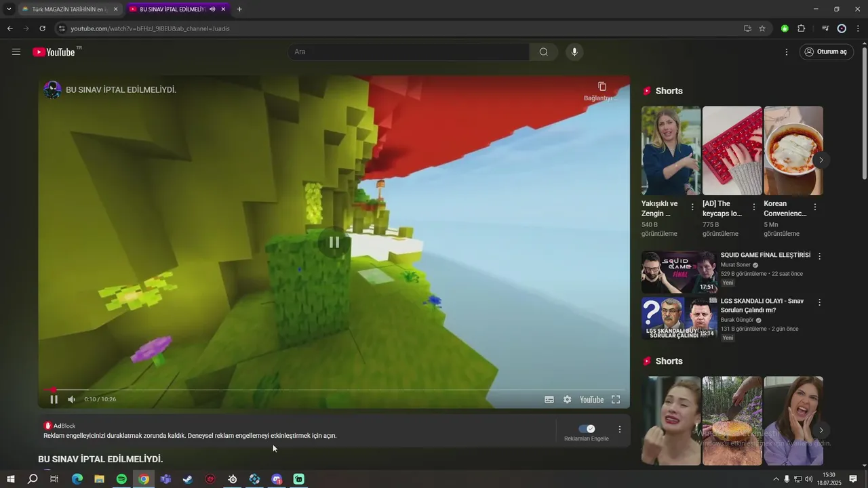The height and width of the screenshot is (488, 868).
Task: Toggle subtitles in the player
Action: tap(549, 399)
